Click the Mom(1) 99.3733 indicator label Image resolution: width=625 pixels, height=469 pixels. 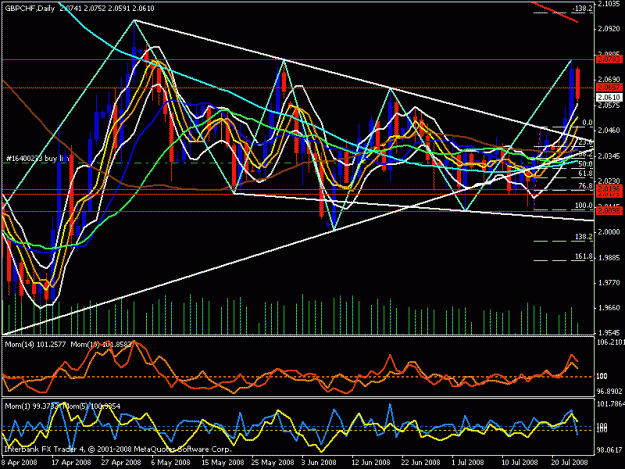tap(32, 406)
